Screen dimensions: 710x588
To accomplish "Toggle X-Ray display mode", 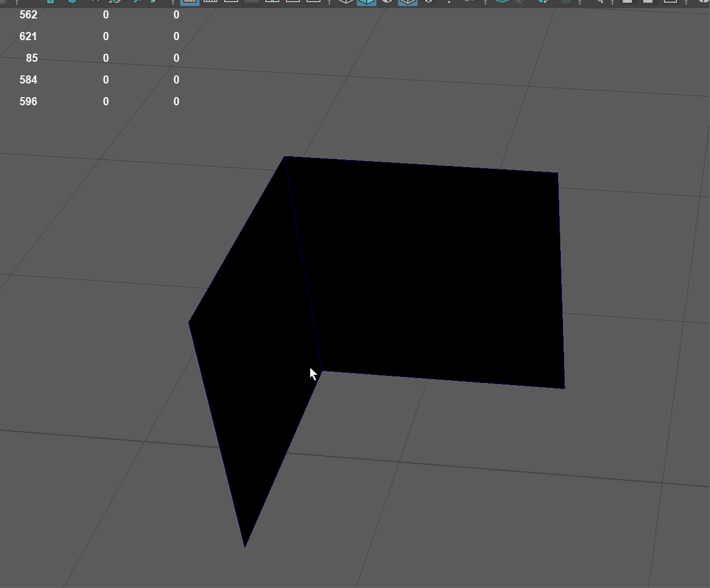I will [x=628, y=2].
